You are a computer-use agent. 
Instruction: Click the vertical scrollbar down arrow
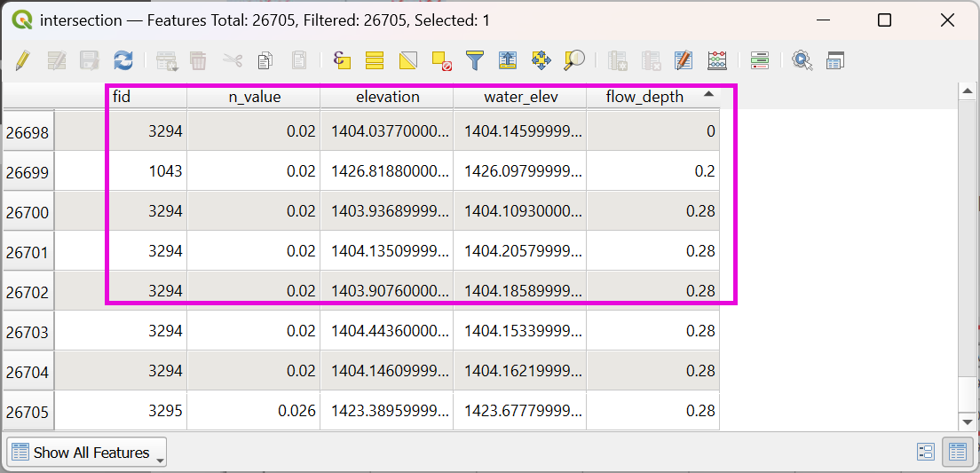[x=968, y=422]
